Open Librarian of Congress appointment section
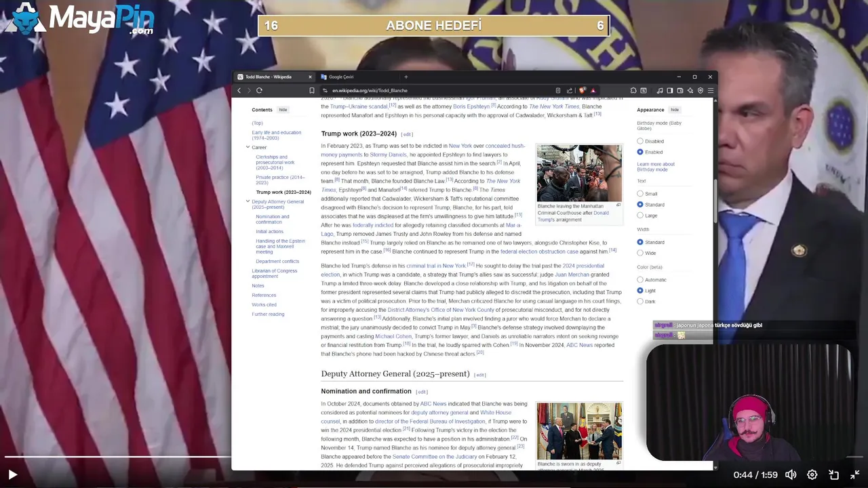 (x=275, y=273)
